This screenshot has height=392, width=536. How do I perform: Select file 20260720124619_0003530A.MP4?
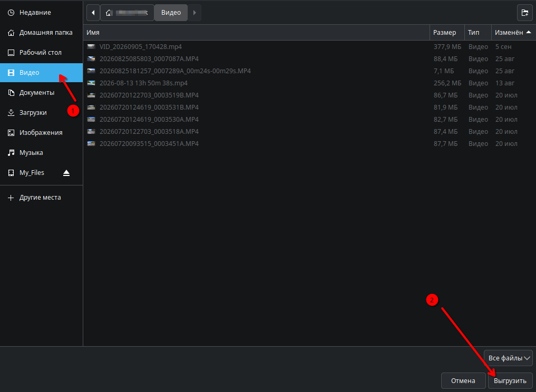point(309,120)
